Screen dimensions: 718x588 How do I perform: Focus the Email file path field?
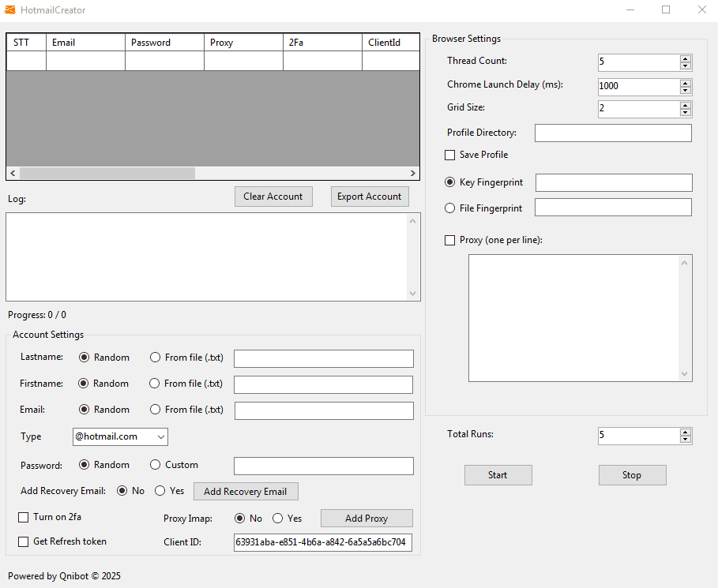(324, 411)
